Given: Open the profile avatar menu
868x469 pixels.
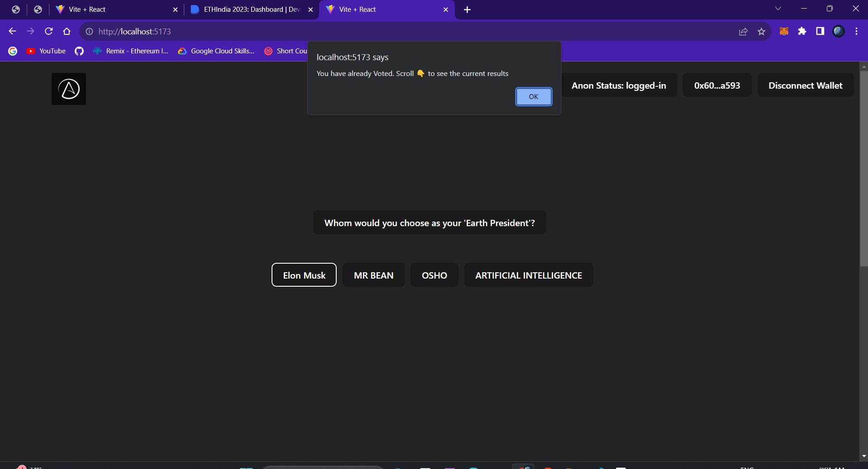Looking at the screenshot, I should (x=839, y=31).
